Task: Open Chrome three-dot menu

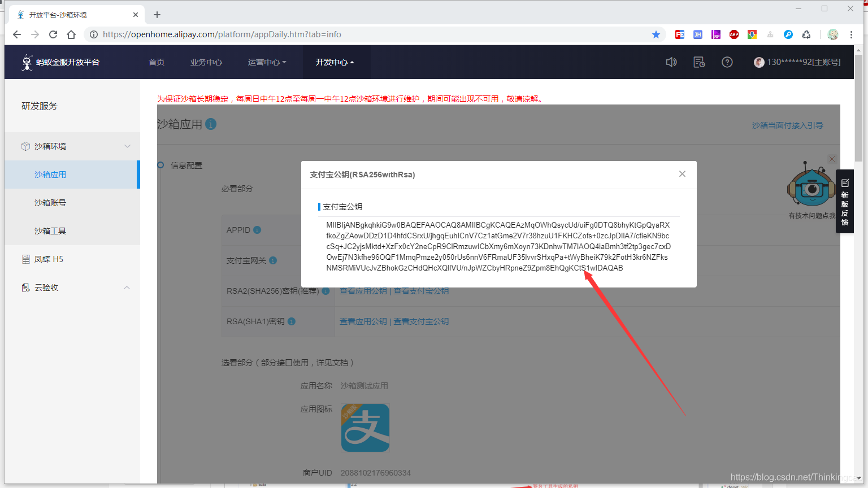Action: point(851,34)
